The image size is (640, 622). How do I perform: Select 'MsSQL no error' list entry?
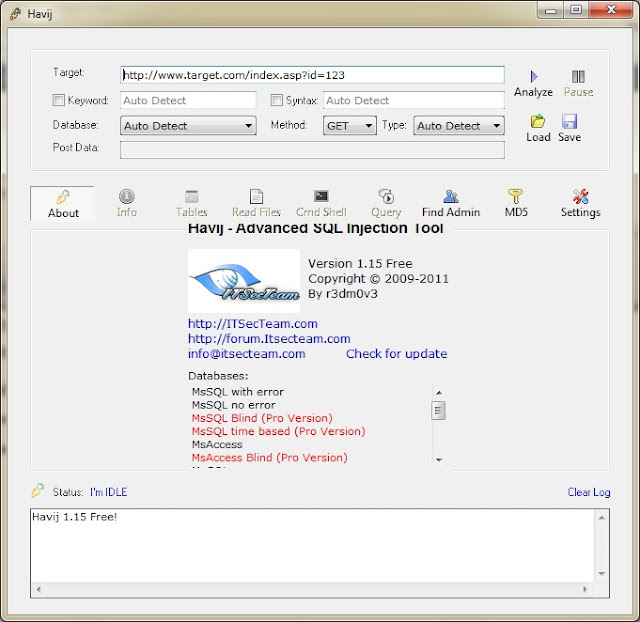coord(233,405)
